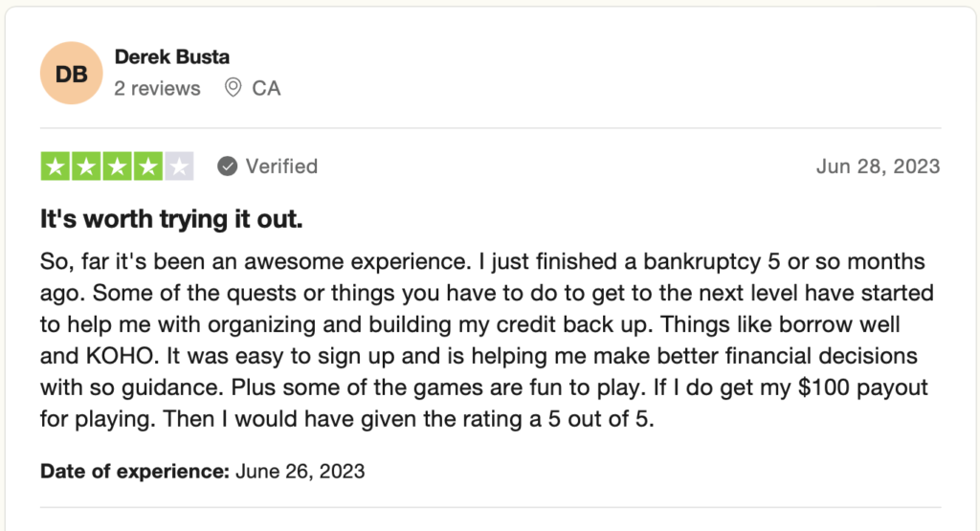The height and width of the screenshot is (531, 980).
Task: Click the fifth grey rating star
Action: 179,166
